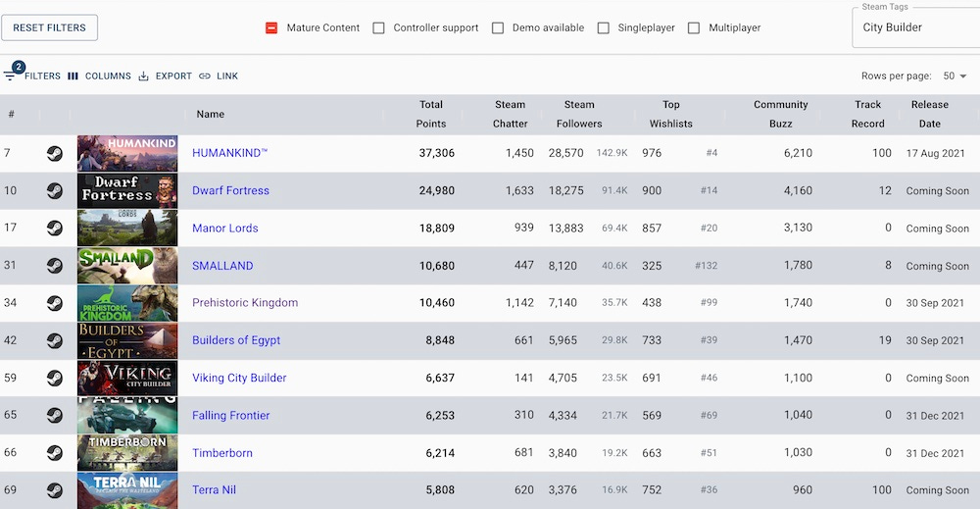The image size is (980, 509).
Task: Click the Steam icon in the Terra Nil row
Action: [x=55, y=490]
